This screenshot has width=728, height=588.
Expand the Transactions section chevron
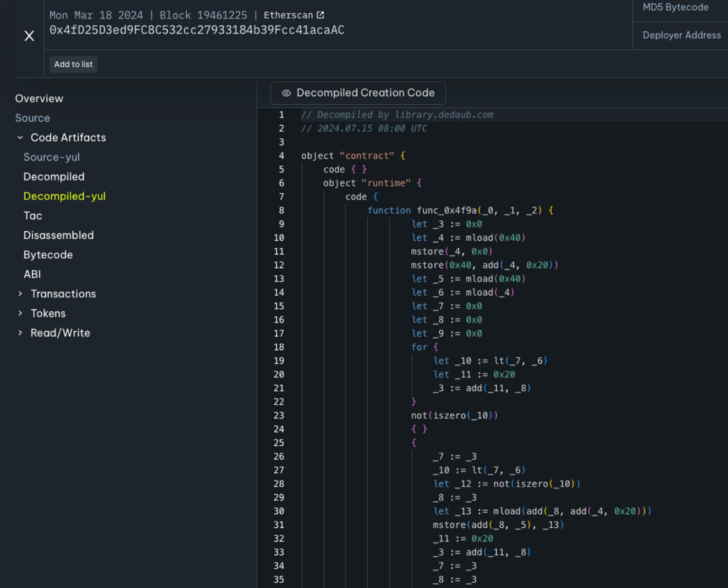[x=20, y=294]
